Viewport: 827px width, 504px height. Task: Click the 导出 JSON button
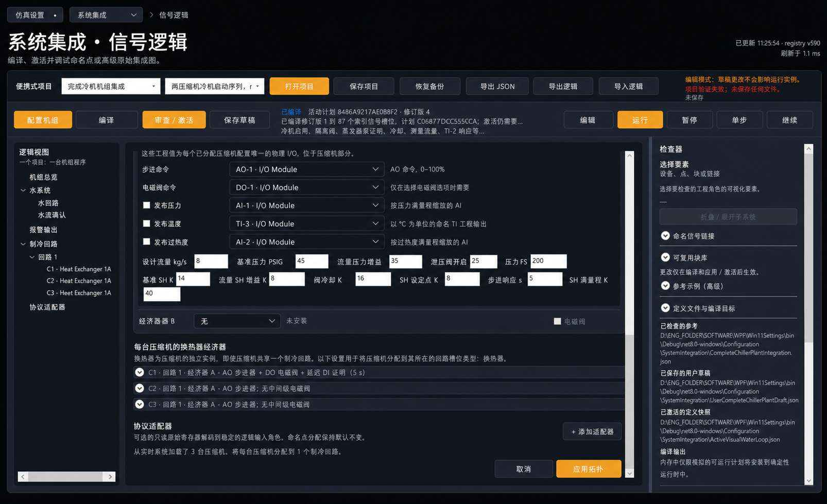tap(497, 86)
